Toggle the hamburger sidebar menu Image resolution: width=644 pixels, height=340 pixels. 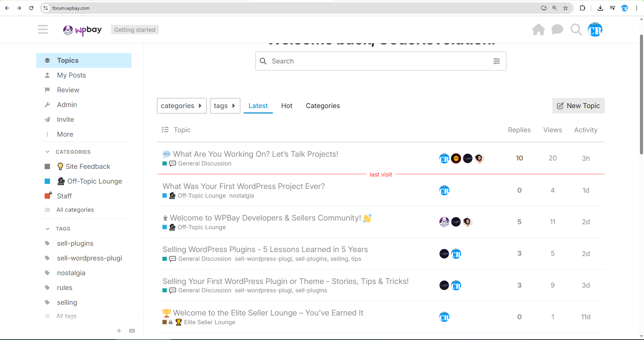click(43, 30)
